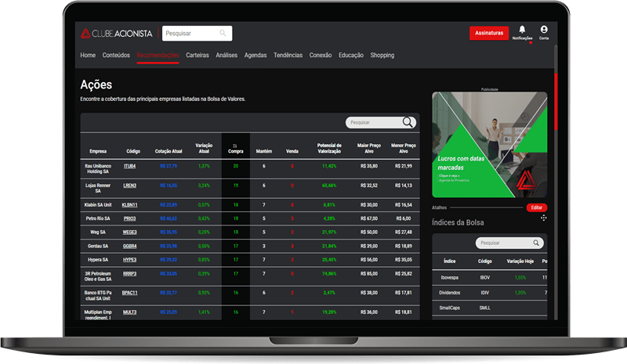Click the Ibovespa index row
The width and height of the screenshot is (627, 364).
click(489, 277)
